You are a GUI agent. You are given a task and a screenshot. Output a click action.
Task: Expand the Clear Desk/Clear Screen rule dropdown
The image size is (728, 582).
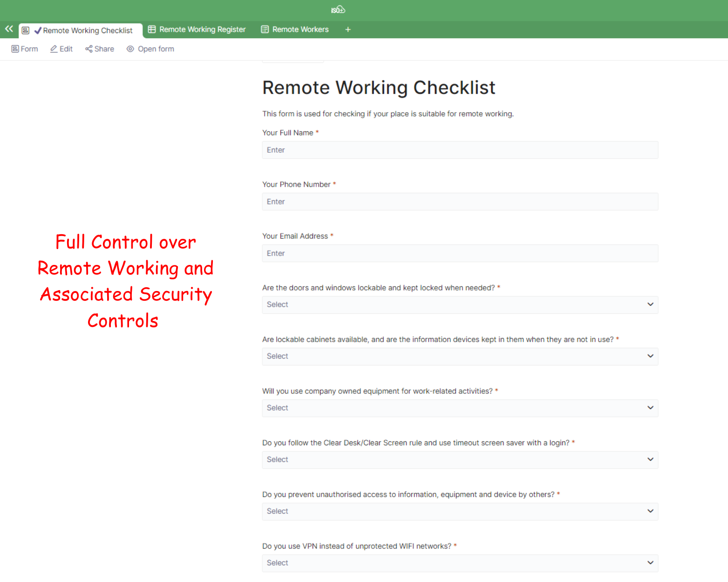460,460
